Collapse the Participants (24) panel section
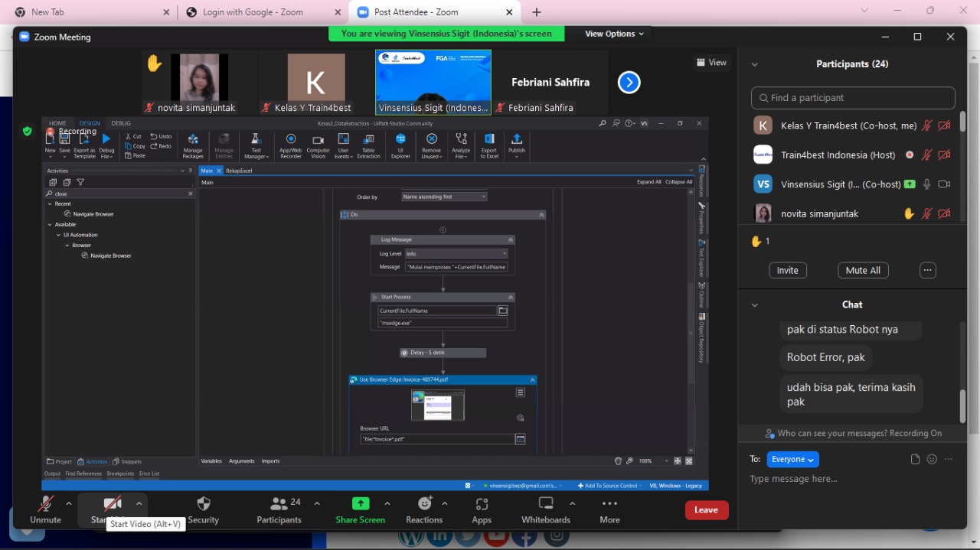This screenshot has width=980, height=550. coord(755,64)
